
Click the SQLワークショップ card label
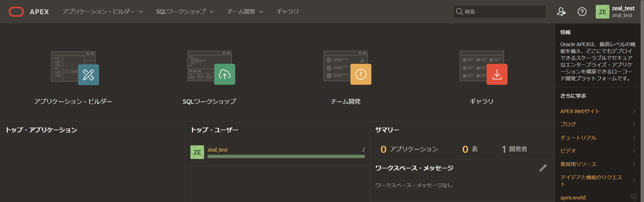pos(209,101)
